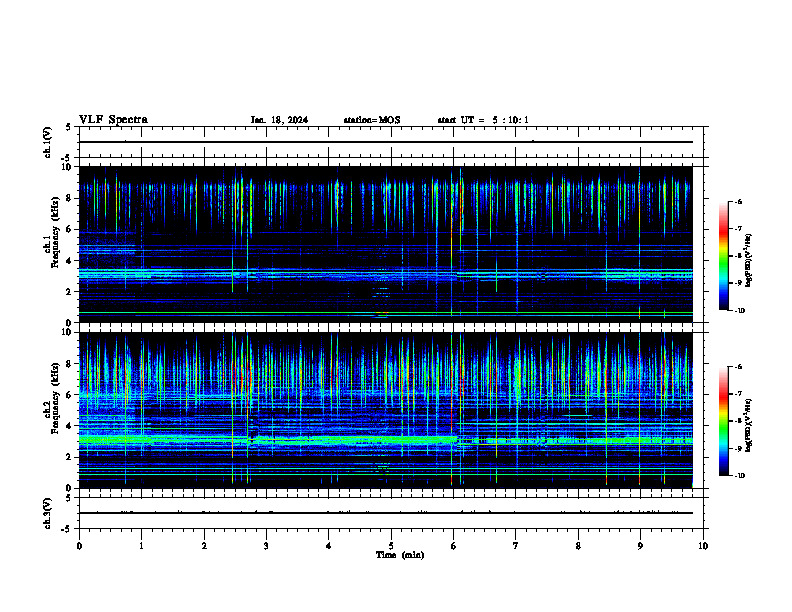The image size is (792, 612).
Task: Click time axis tick label "1"
Action: 141,546
